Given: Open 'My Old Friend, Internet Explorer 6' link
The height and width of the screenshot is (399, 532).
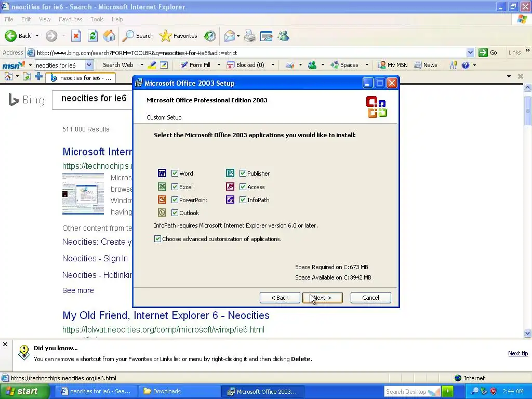Looking at the screenshot, I should (166, 315).
